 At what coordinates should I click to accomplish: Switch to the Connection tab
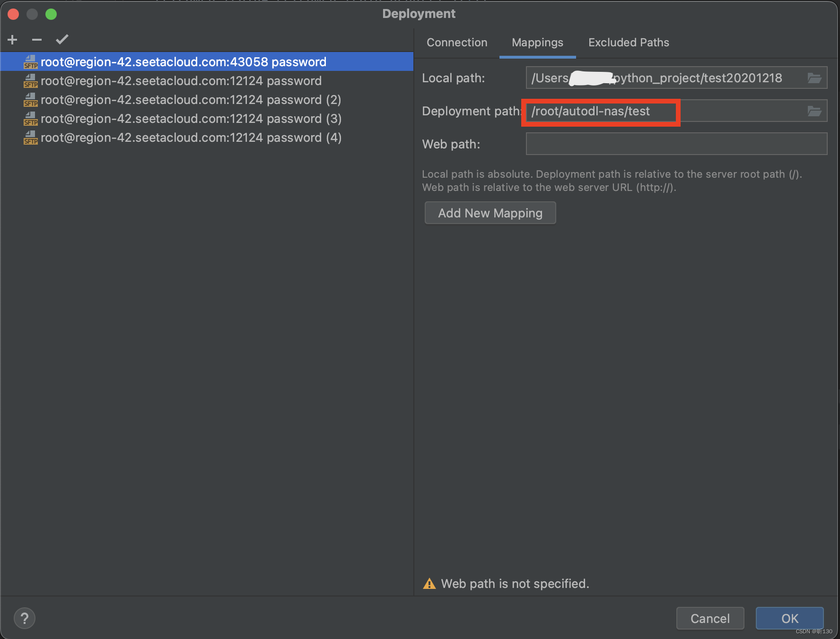[x=456, y=42]
